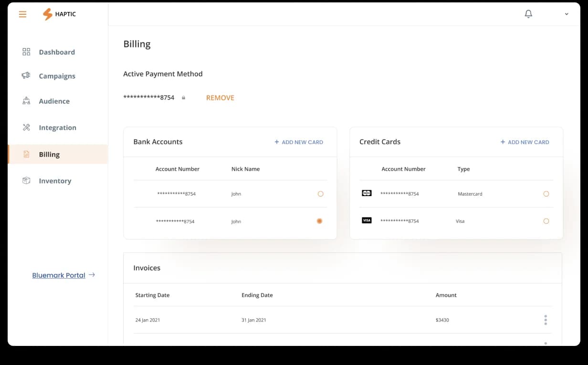Click the lock icon beside active card number
Screen dimensions: 588x365
pos(183,98)
